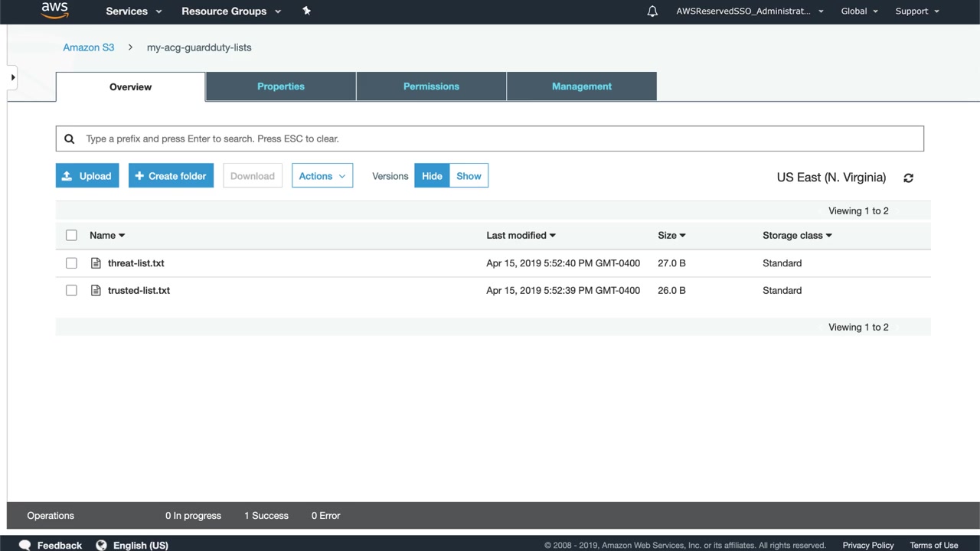The image size is (980, 551).
Task: Click the Upload button
Action: point(87,176)
